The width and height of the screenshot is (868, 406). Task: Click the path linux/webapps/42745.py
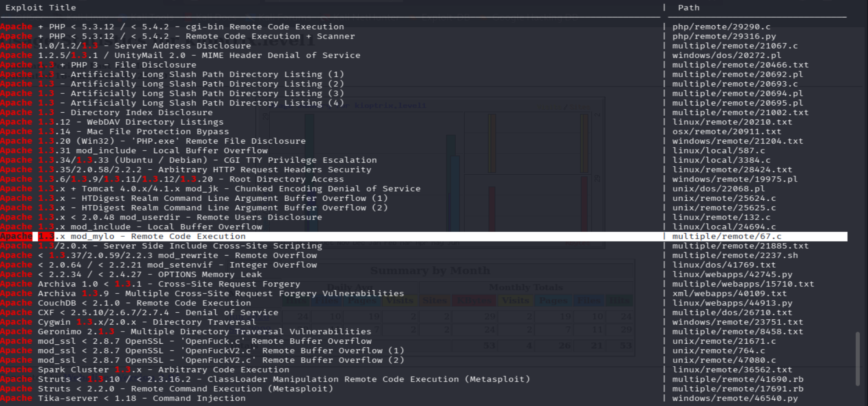[x=732, y=274]
